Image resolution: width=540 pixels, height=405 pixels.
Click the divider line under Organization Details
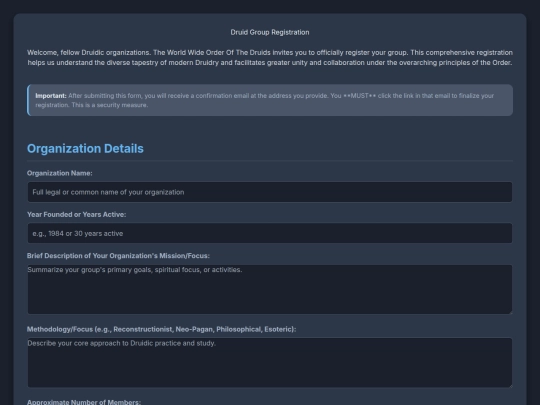tap(270, 161)
